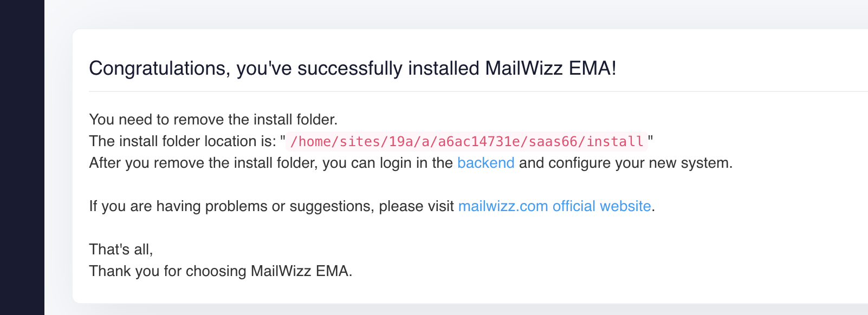The height and width of the screenshot is (315, 868).
Task: Visit the mailwizz.com official website link
Action: click(554, 206)
